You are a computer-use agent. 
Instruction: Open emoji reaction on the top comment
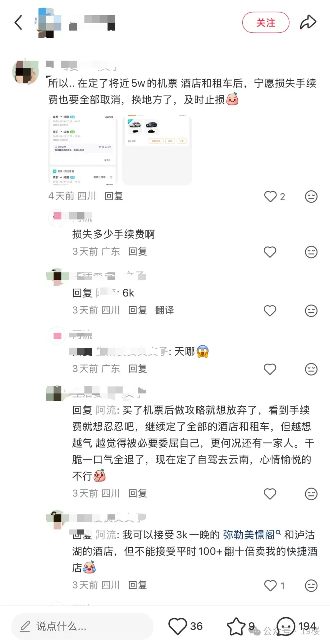click(311, 196)
